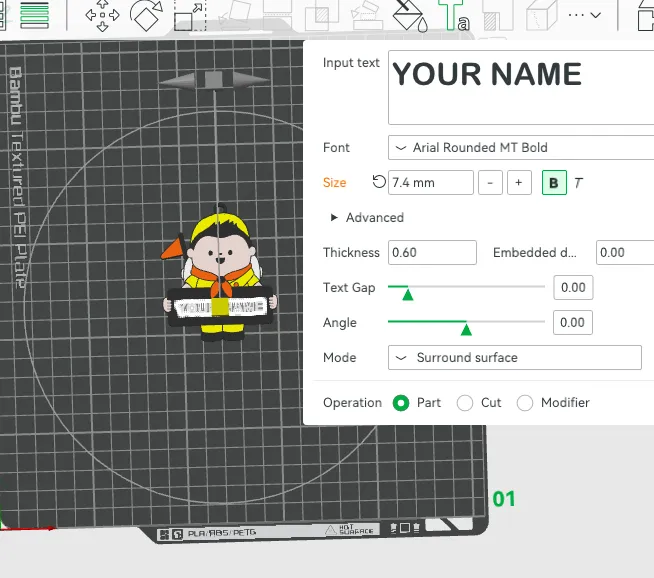The height and width of the screenshot is (578, 654).
Task: Open the Mesh boolean tool
Action: (322, 15)
